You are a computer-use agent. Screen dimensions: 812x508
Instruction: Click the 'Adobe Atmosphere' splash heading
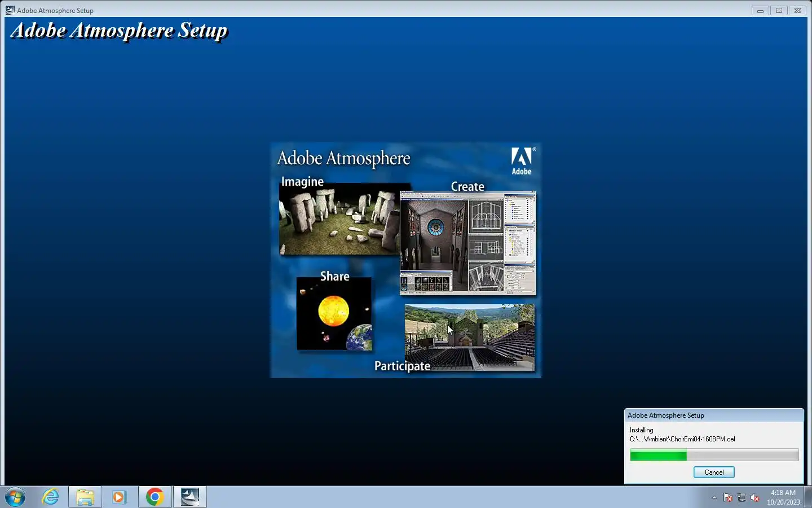[x=343, y=159]
